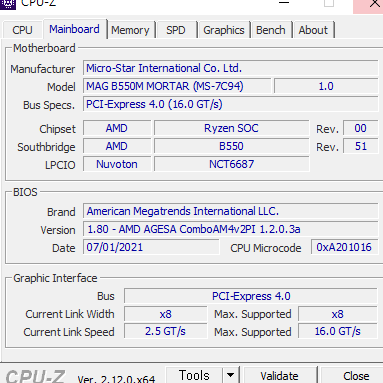Select the Mainboard tab
This screenshot has width=383, height=383.
click(x=74, y=29)
